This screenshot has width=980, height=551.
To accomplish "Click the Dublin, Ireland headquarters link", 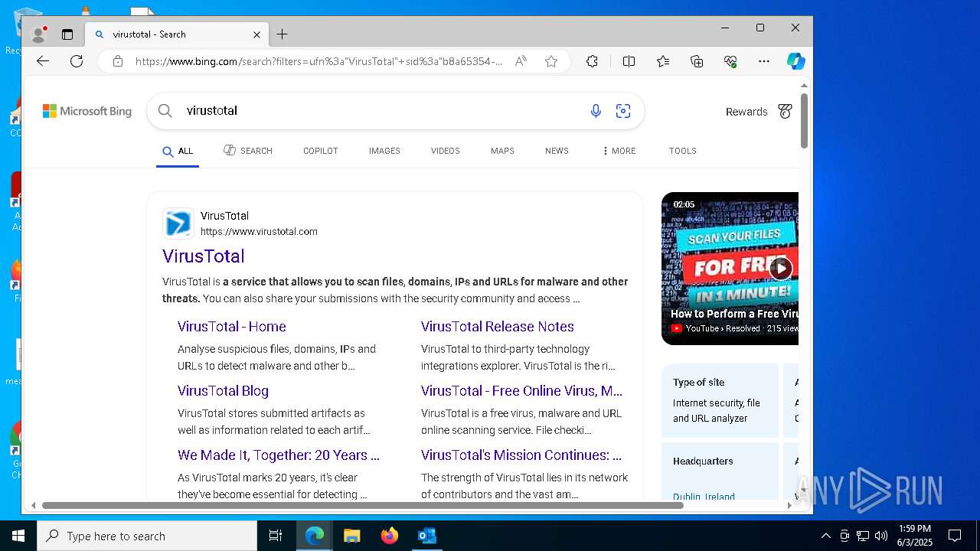I will (704, 496).
